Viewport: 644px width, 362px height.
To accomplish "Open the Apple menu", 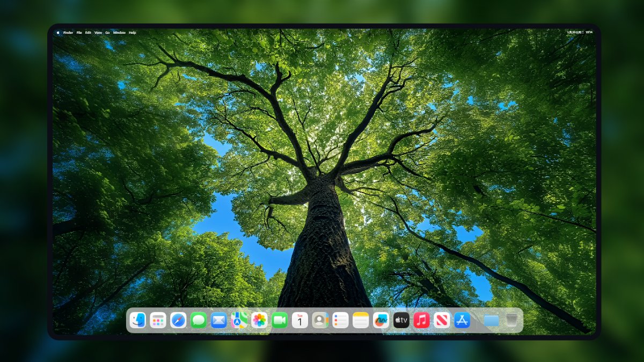I will 58,33.
